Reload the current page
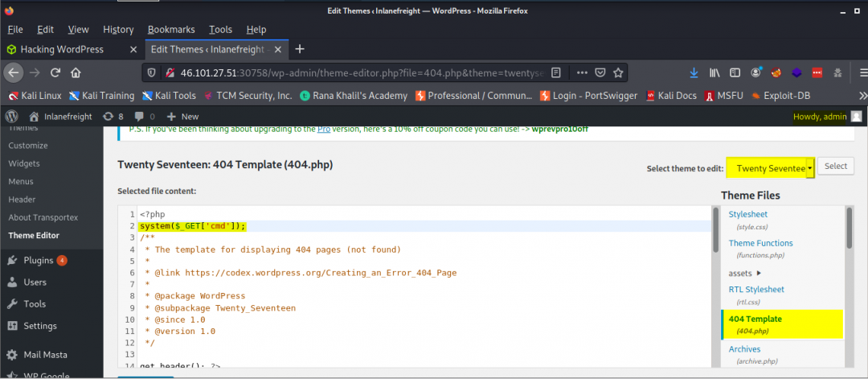Screen dimensions: 868x379 tap(55, 72)
